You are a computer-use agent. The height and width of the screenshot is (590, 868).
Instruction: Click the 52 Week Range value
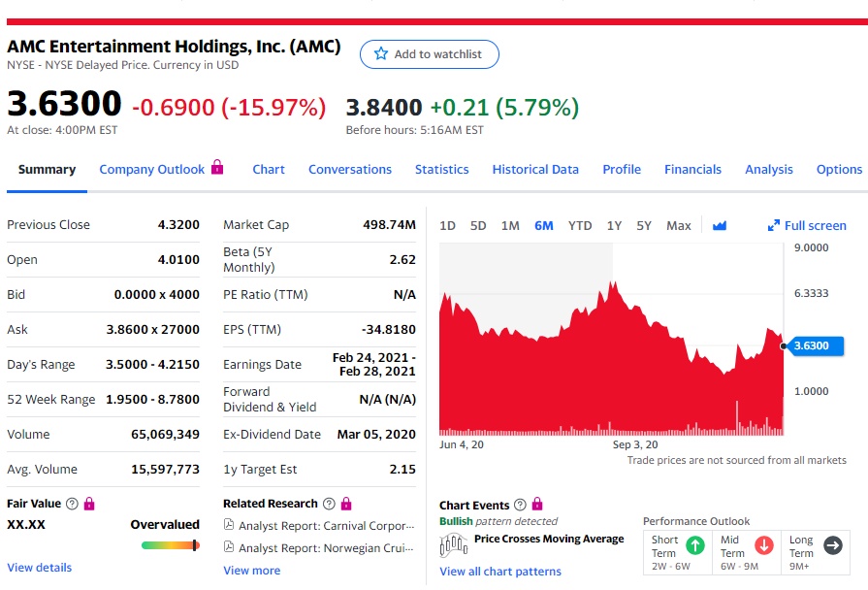[152, 399]
